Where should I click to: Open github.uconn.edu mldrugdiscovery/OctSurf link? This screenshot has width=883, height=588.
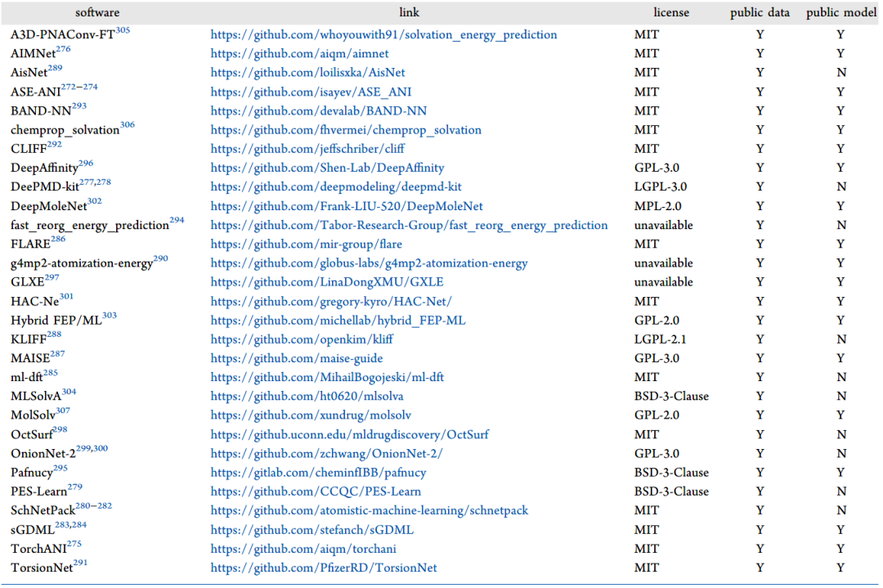click(x=350, y=435)
